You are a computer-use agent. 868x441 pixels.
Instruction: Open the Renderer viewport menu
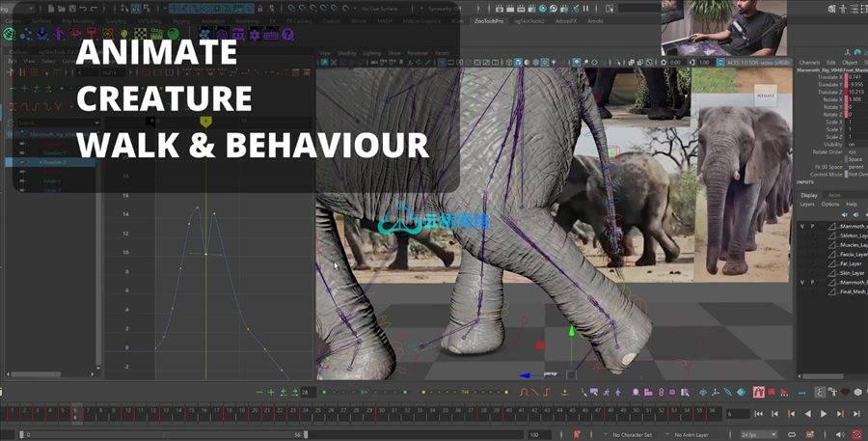[418, 53]
